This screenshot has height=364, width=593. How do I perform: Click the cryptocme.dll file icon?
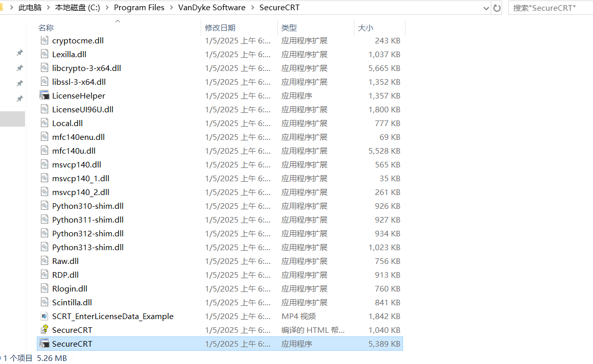[x=44, y=40]
